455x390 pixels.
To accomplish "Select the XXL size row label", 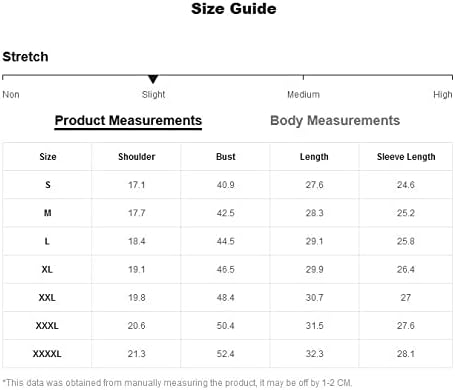I will (47, 297).
